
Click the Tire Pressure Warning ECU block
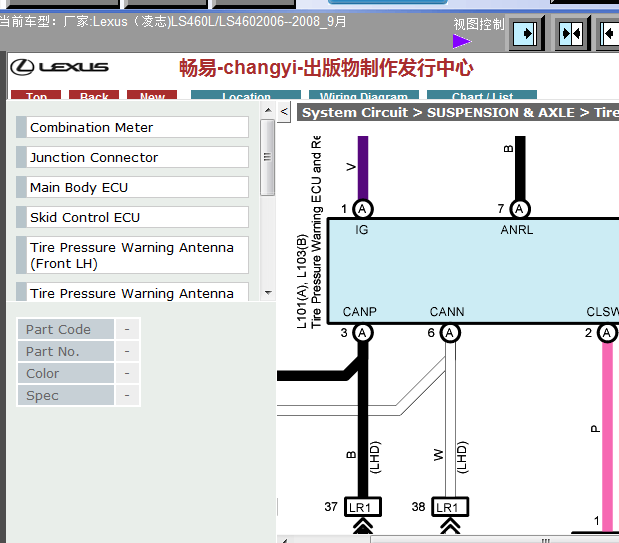(474, 271)
